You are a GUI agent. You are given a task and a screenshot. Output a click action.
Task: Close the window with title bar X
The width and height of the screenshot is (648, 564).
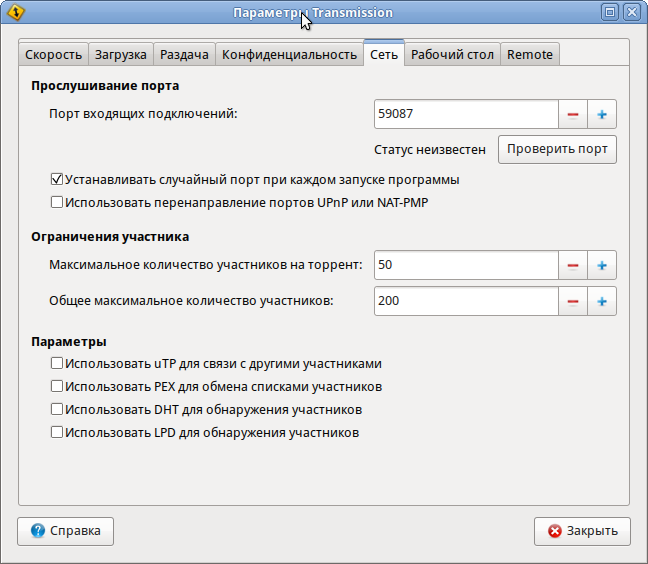(632, 12)
